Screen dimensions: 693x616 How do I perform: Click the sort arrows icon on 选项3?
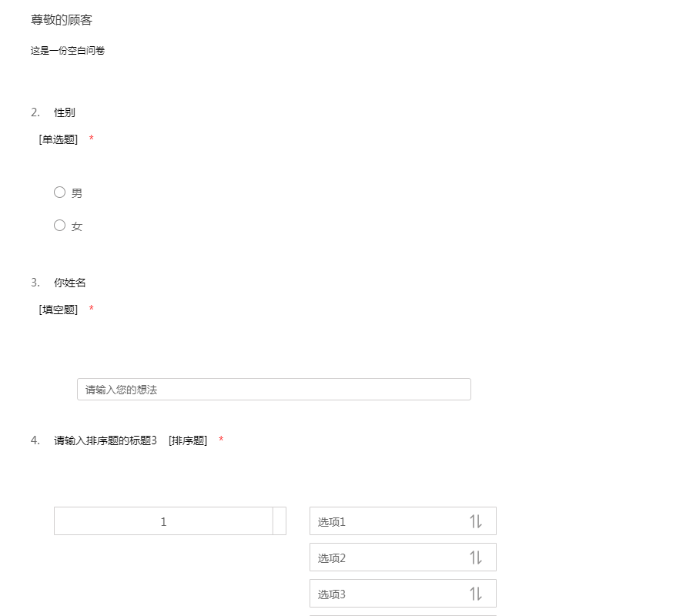click(476, 594)
